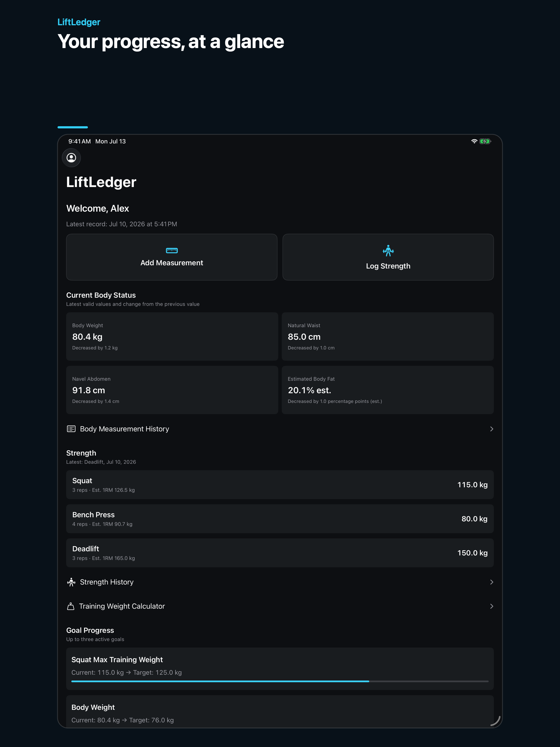Viewport: 560px width, 747px height.
Task: Open the Squat strength row
Action: pyautogui.click(x=280, y=485)
